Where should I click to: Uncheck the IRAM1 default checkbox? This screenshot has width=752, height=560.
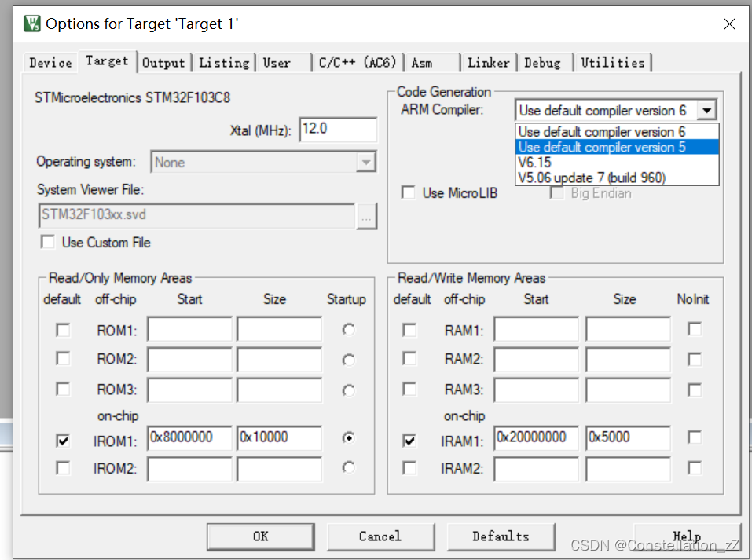tap(409, 441)
